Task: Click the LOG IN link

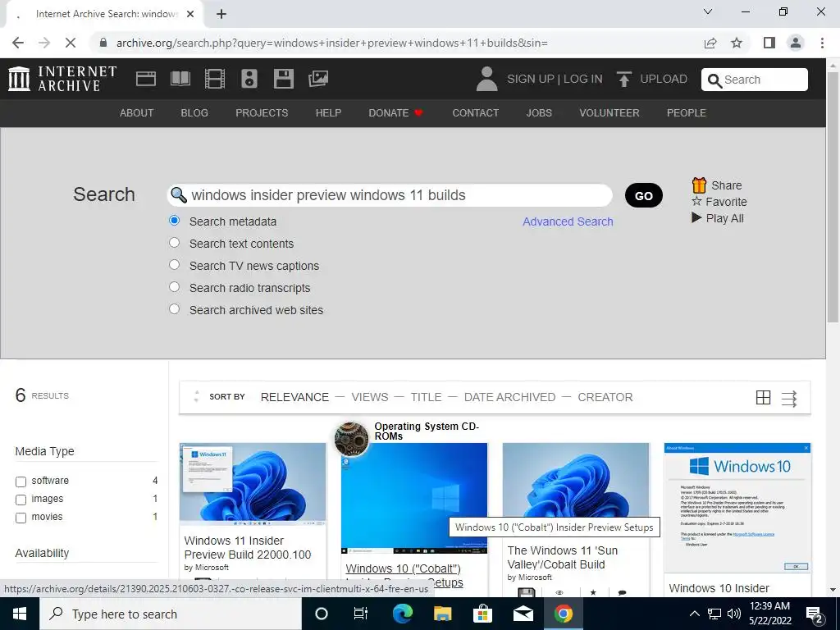Action: tap(583, 79)
